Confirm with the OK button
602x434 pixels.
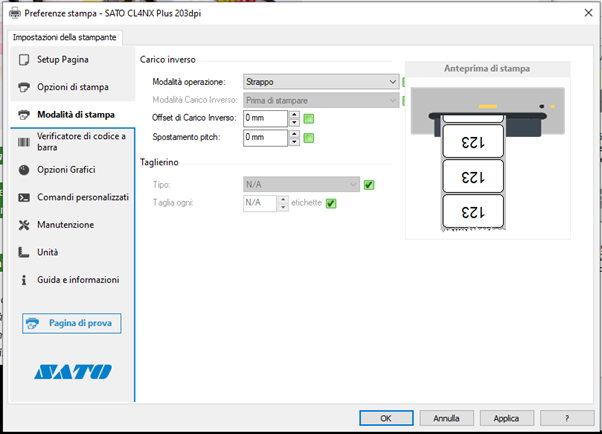point(386,418)
